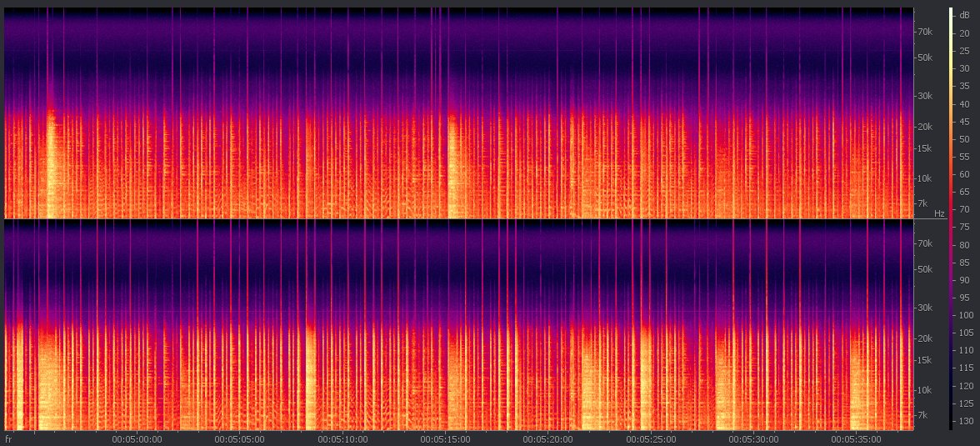The image size is (980, 446).
Task: Select the 115 dB mark on scale
Action: (x=966, y=367)
